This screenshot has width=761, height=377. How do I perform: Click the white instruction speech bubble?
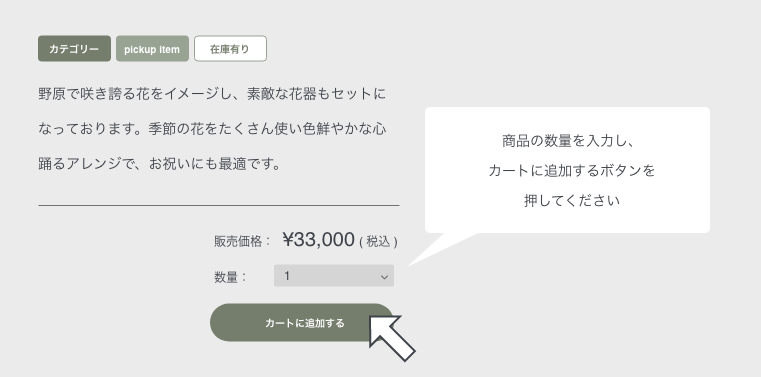[x=567, y=170]
